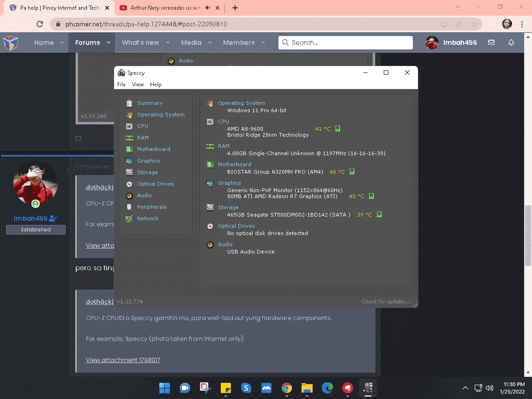Image resolution: width=532 pixels, height=399 pixels.
Task: Expand the Members dropdown arrow
Action: click(263, 43)
